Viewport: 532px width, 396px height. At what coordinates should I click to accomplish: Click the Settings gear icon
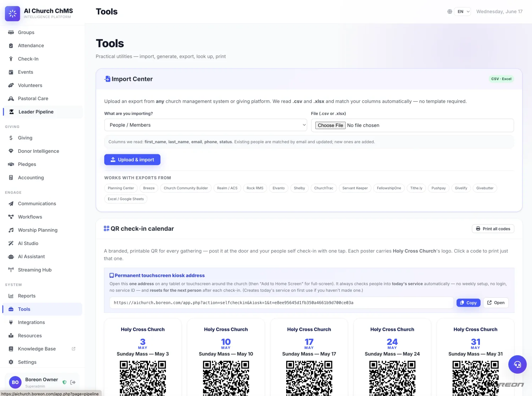point(11,362)
